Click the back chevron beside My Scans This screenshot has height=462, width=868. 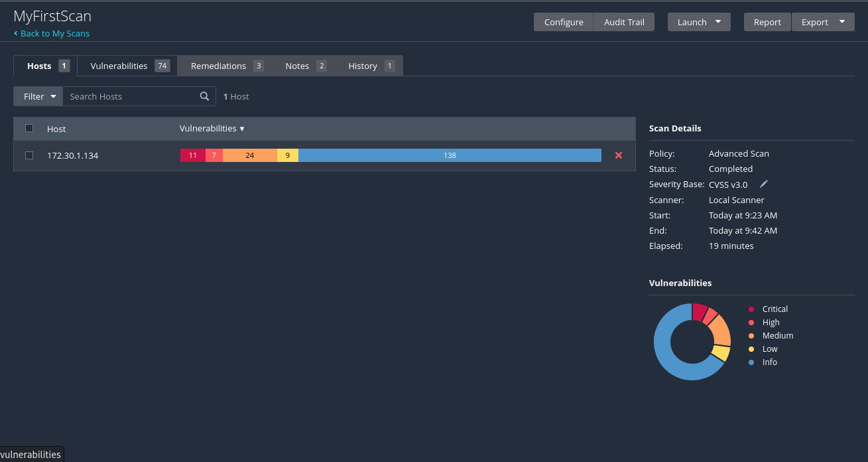pos(15,33)
